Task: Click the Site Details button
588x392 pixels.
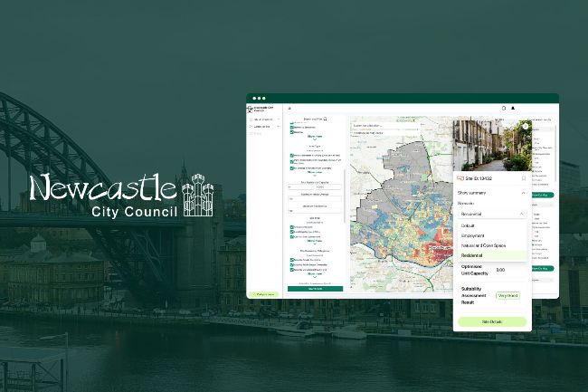Action: (492, 322)
